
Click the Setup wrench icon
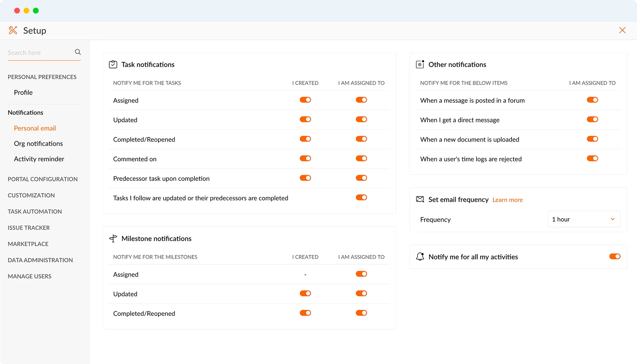(13, 30)
